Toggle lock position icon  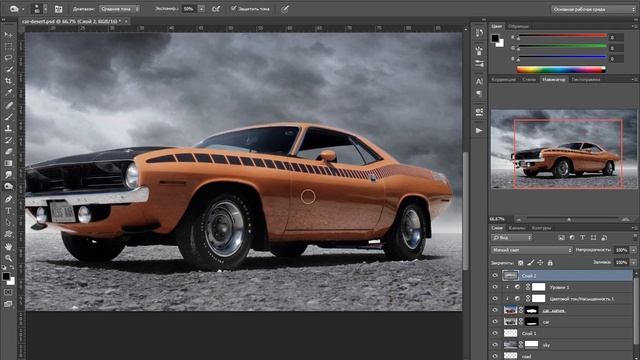click(540, 263)
